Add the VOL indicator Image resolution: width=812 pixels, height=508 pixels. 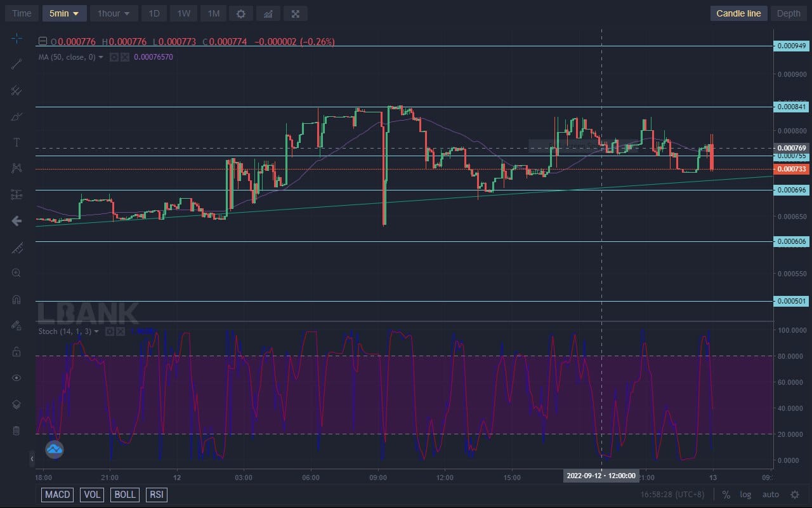[92, 494]
